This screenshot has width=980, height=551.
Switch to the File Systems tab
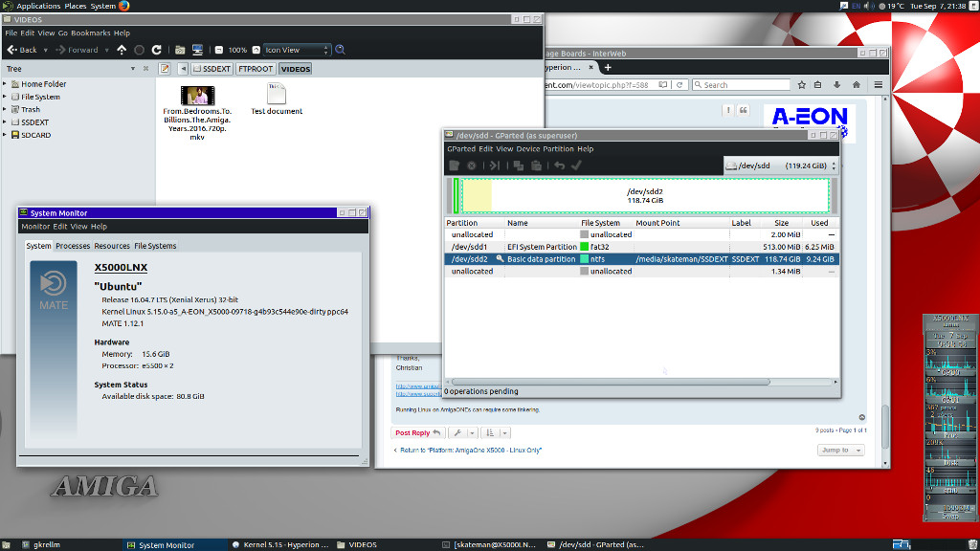pos(155,246)
